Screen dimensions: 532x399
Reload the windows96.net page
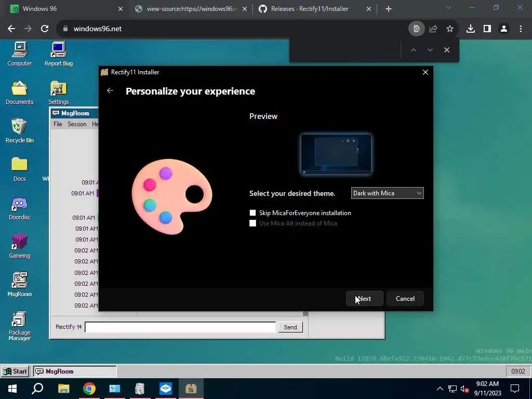point(45,29)
